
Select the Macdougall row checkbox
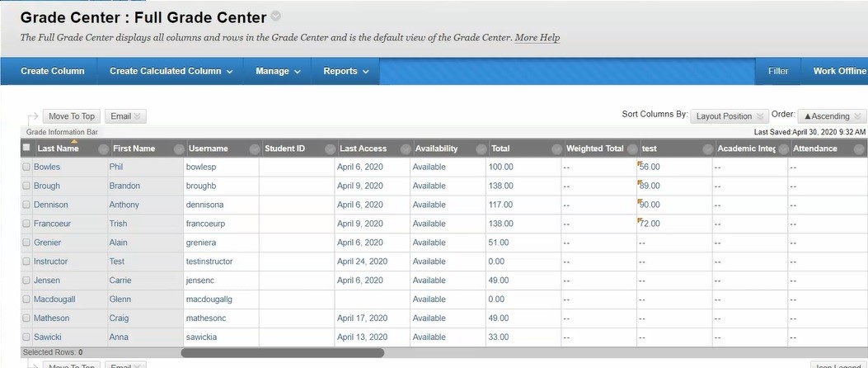(26, 300)
